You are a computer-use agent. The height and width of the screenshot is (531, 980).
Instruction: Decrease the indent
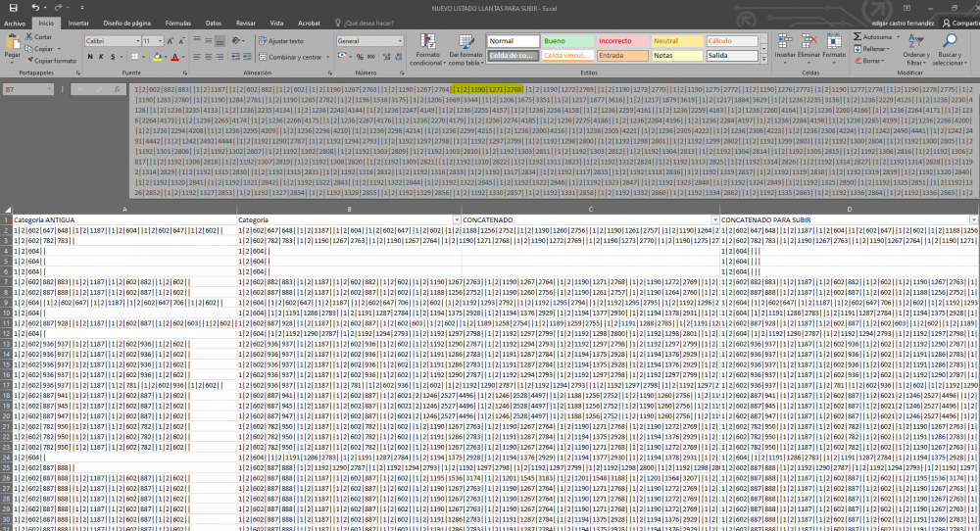pos(235,57)
